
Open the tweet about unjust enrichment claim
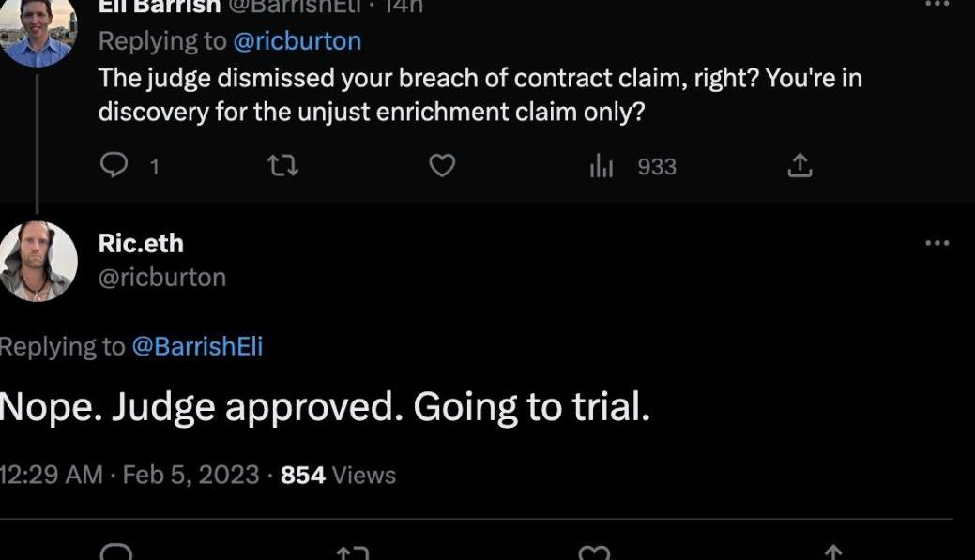tap(480, 94)
